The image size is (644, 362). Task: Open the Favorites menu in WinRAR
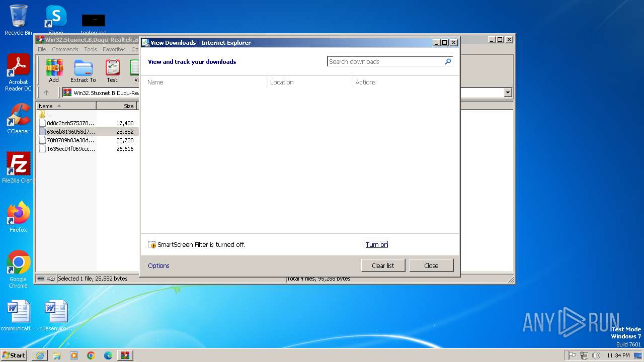tap(114, 49)
